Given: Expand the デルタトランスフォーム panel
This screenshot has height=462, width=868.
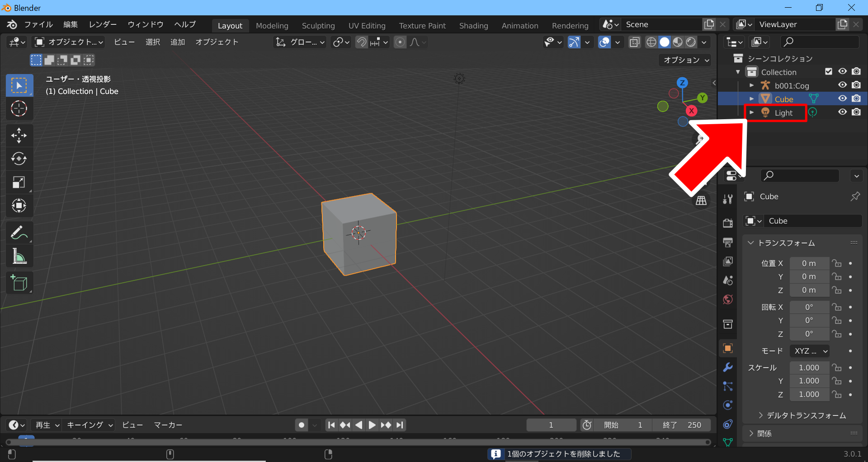Looking at the screenshot, I should click(x=806, y=415).
